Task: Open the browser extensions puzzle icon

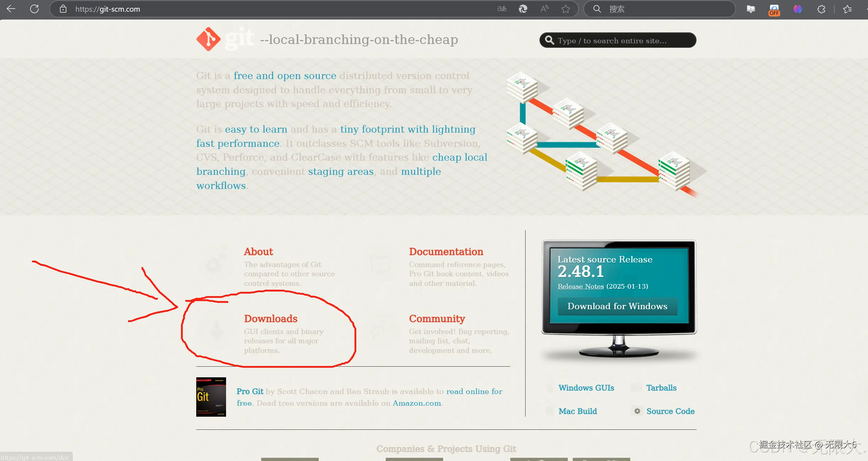Action: (821, 9)
